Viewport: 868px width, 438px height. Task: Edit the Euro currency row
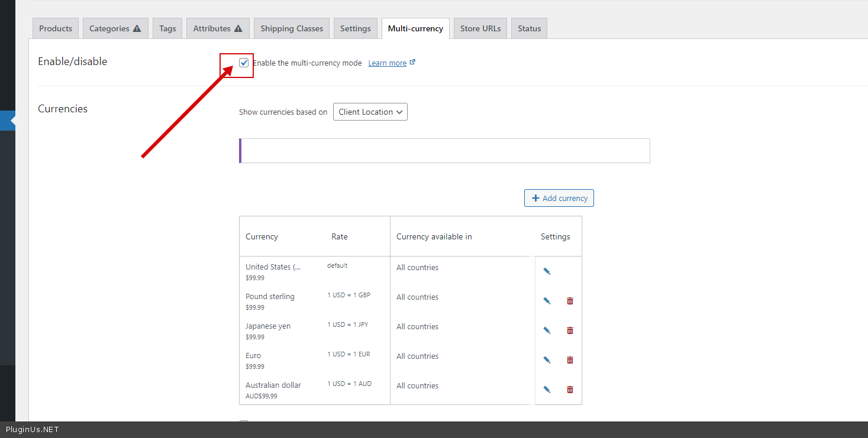[x=547, y=360]
